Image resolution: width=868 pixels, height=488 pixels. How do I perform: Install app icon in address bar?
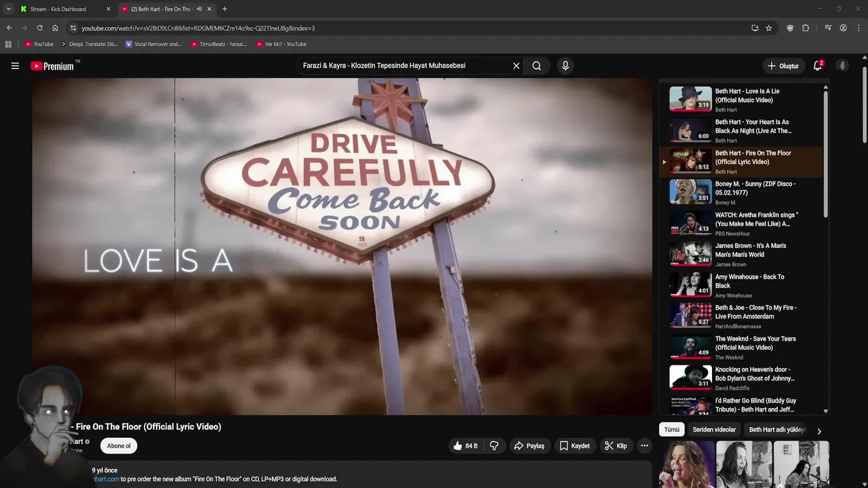[755, 28]
